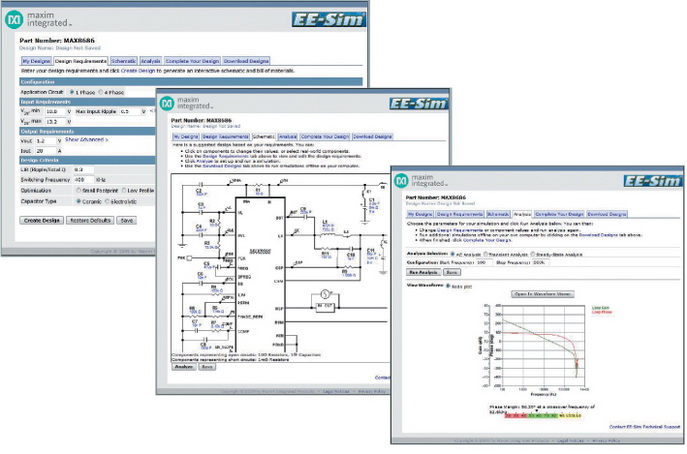Image resolution: width=687 pixels, height=454 pixels.
Task: Select resistor R2 symbol in schematic
Action: [x=218, y=221]
